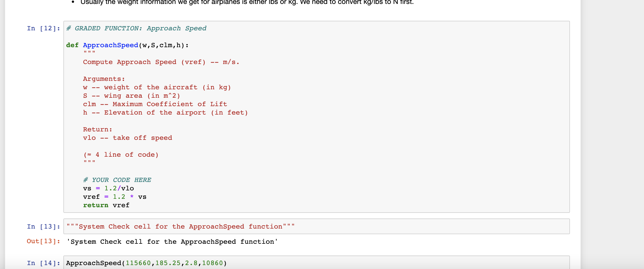Click the (≈ 4 line of code) docstring hint

click(121, 154)
